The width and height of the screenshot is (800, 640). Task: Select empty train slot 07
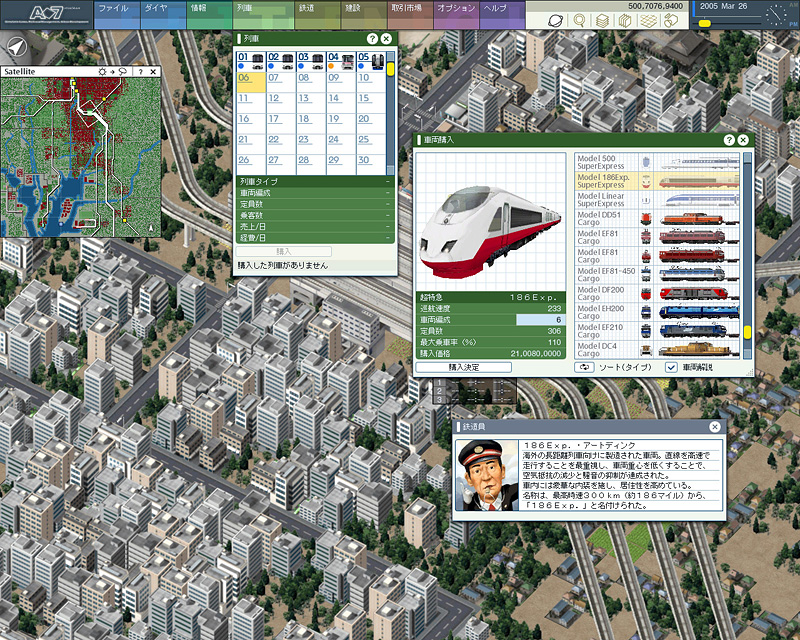[x=281, y=82]
